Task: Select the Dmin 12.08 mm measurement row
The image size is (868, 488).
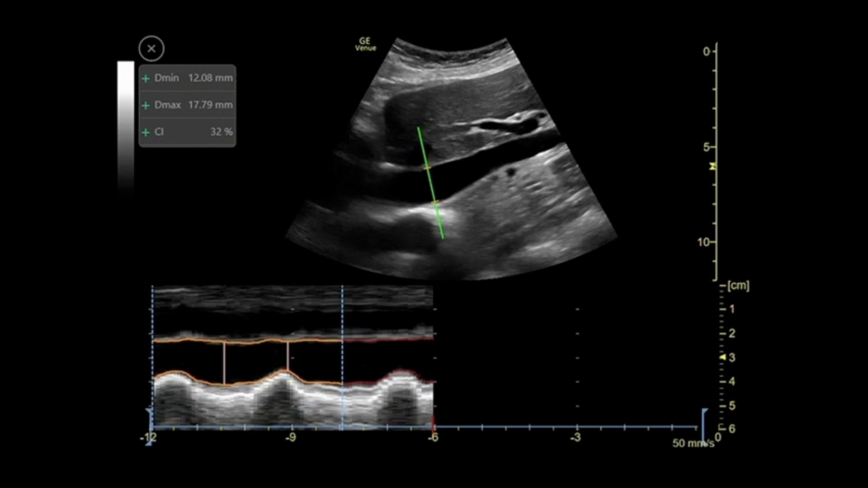Action: click(187, 78)
